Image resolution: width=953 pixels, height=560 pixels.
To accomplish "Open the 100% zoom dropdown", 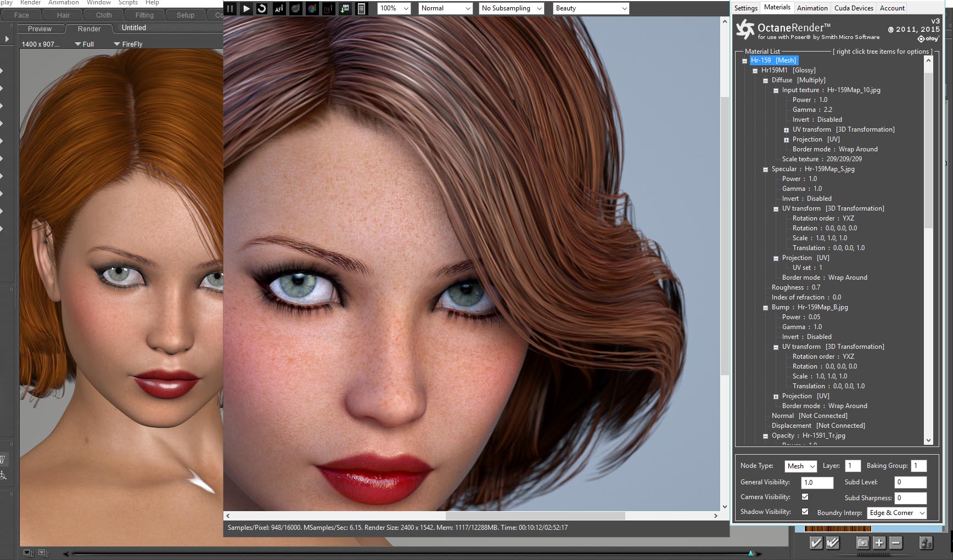I will pos(394,8).
